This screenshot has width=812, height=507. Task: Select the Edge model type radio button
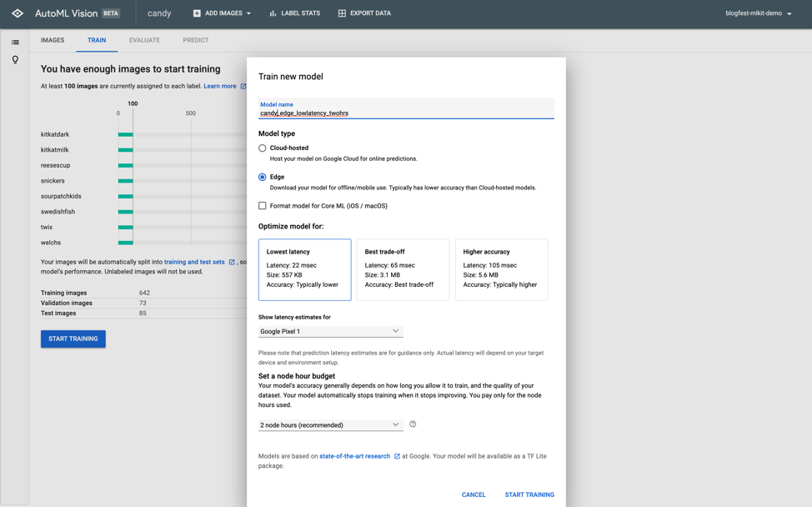coord(263,177)
